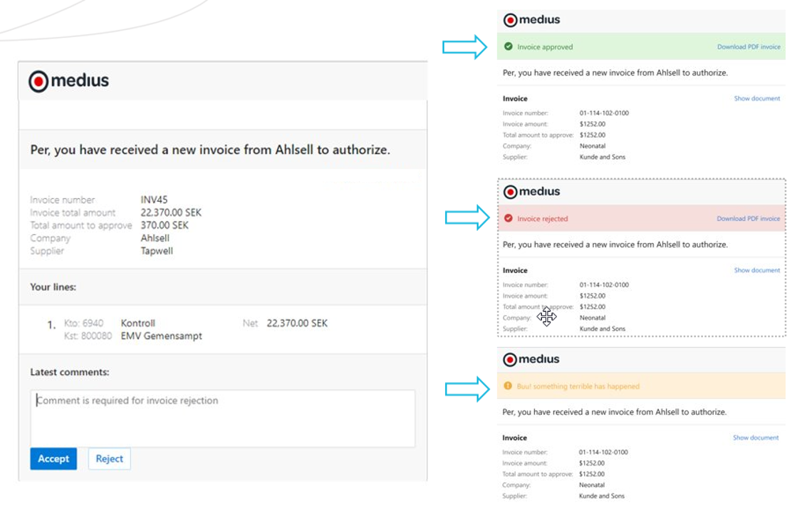Screen dimensions: 812x516
Task: Click the Kst: 800080 label
Action: point(88,336)
